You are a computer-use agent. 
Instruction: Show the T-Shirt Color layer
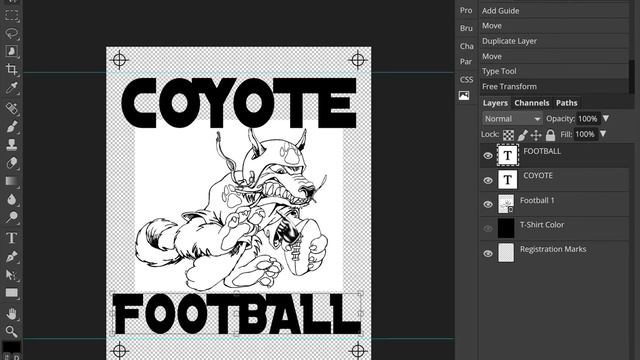488,229
